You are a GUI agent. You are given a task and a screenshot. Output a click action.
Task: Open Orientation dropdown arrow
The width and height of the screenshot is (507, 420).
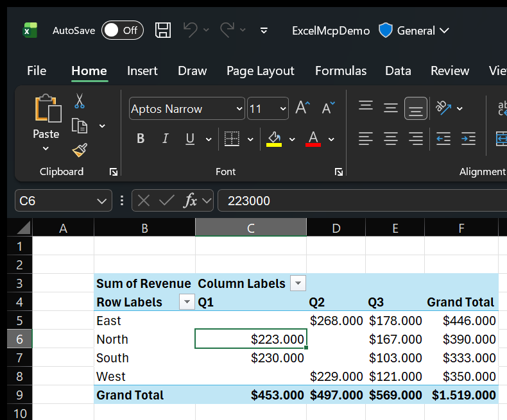click(460, 108)
